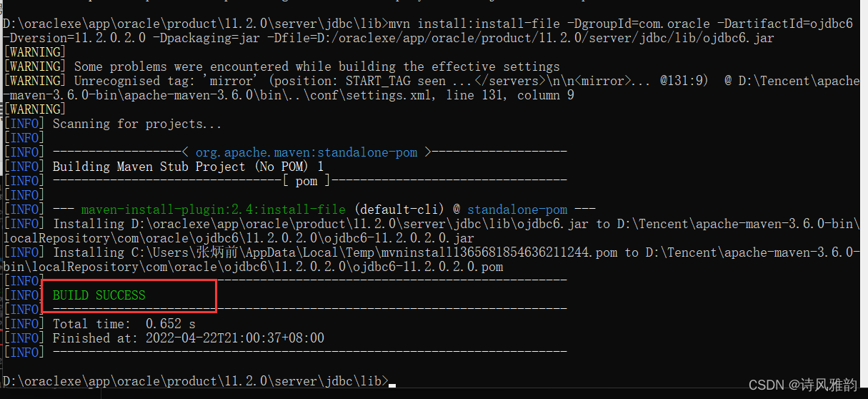Click the cyan standalone-pom text after @

pos(517,210)
